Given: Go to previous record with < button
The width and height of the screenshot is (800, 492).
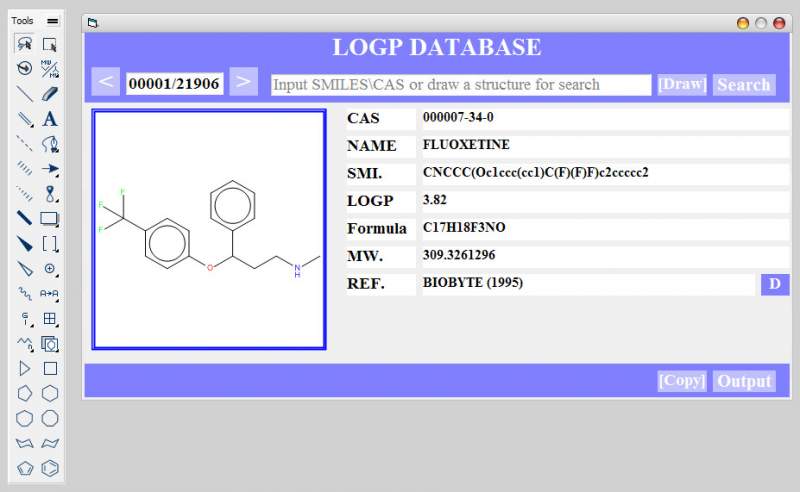Looking at the screenshot, I should pyautogui.click(x=106, y=81).
